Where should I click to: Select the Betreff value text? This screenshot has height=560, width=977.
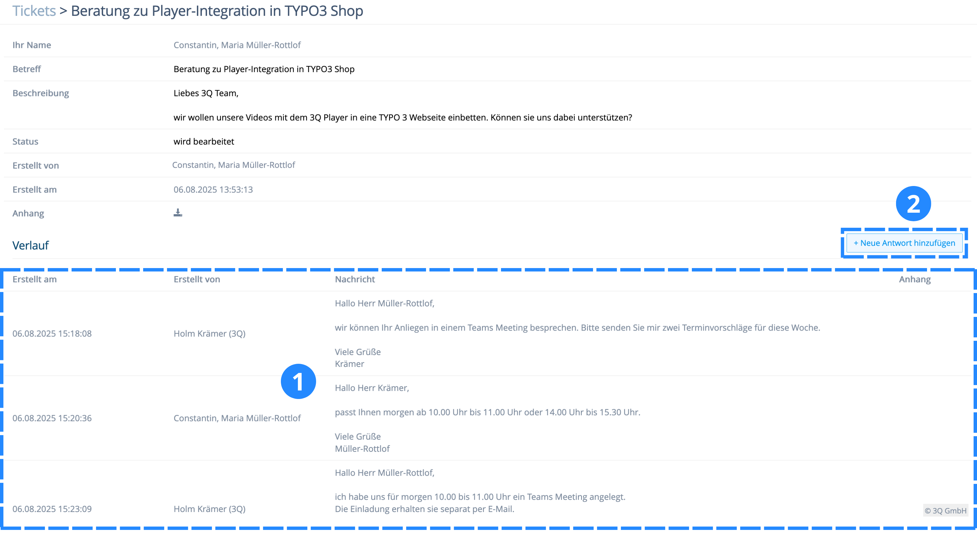click(x=264, y=69)
